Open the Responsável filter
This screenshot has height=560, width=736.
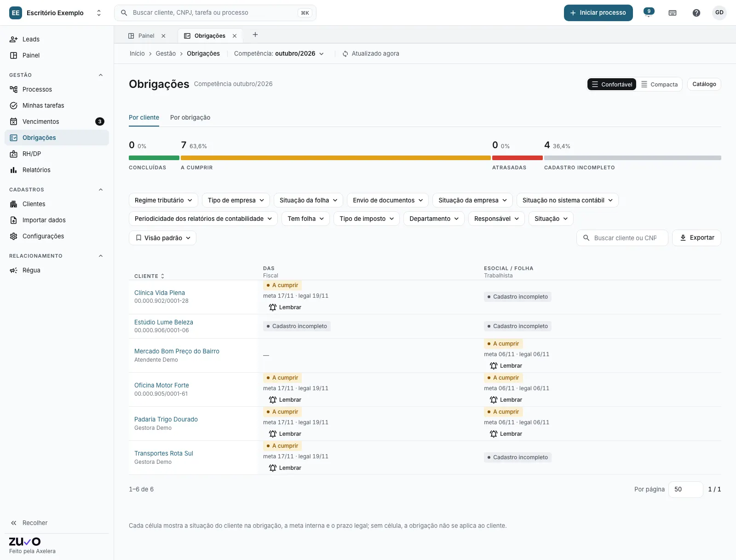click(496, 219)
